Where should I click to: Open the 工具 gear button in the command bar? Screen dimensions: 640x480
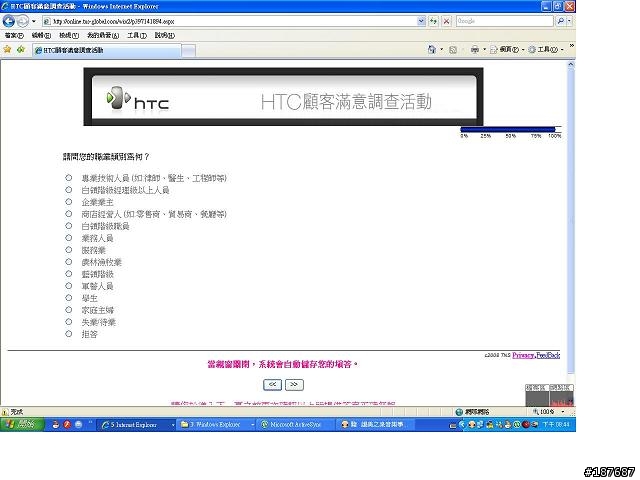click(x=543, y=50)
